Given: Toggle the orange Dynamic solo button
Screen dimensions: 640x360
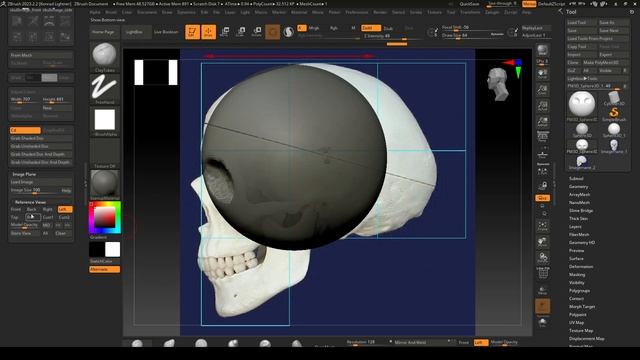Looking at the screenshot, I should (x=542, y=307).
